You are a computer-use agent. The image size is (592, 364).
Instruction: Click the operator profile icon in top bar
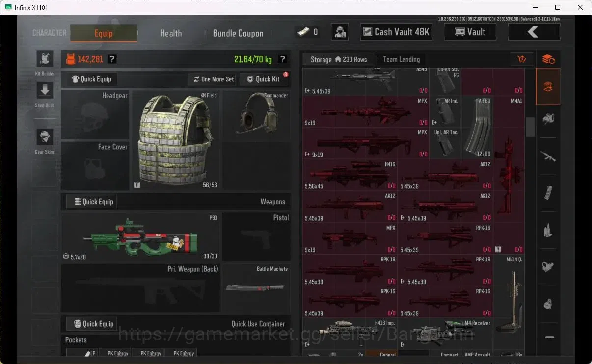[340, 32]
